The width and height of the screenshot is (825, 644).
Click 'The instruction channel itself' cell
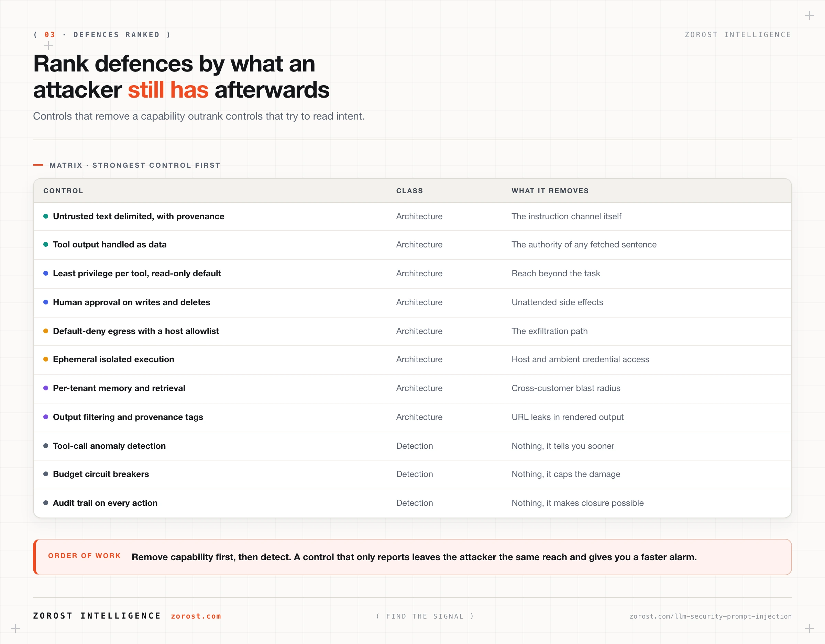(566, 216)
